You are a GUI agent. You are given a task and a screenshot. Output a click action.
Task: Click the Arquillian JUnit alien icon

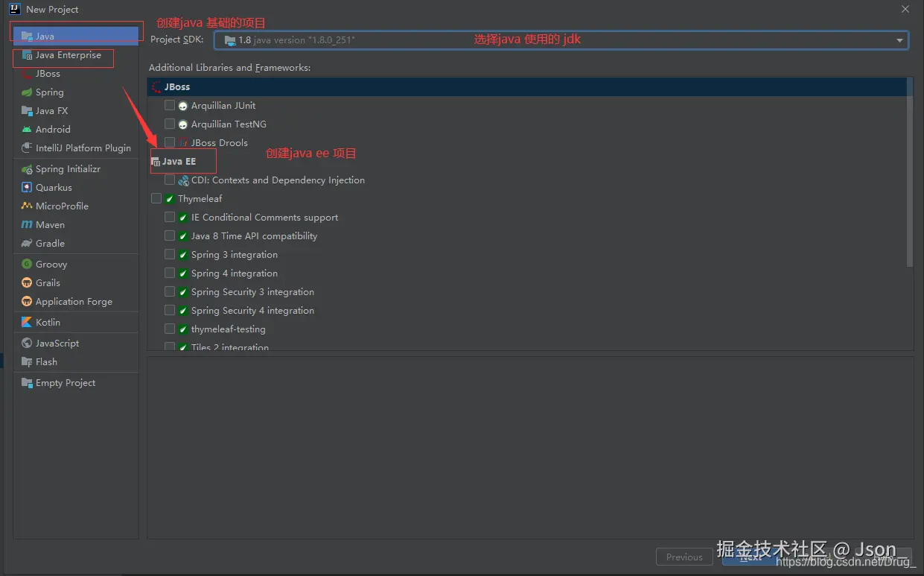[x=183, y=106]
